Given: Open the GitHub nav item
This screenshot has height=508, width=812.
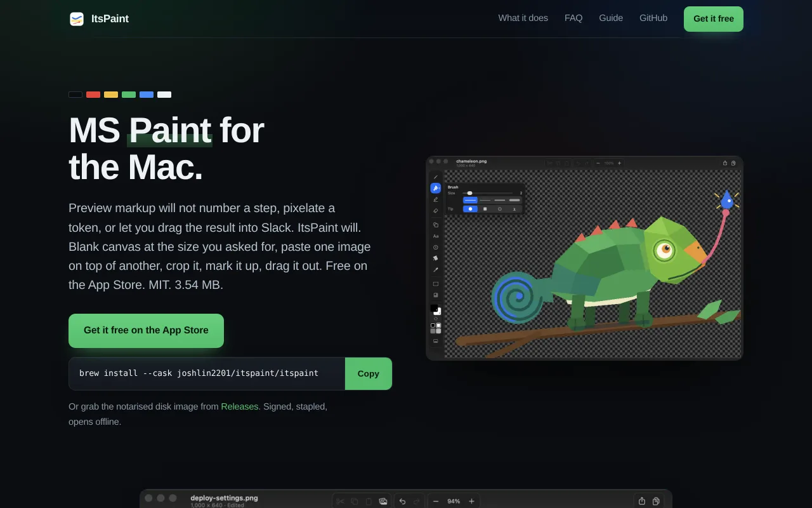Looking at the screenshot, I should click(x=653, y=18).
